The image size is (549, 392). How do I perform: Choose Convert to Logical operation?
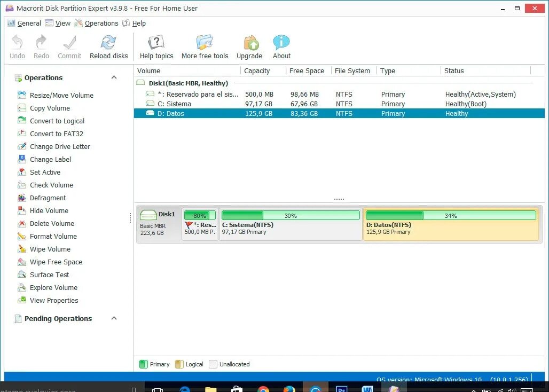(x=51, y=121)
